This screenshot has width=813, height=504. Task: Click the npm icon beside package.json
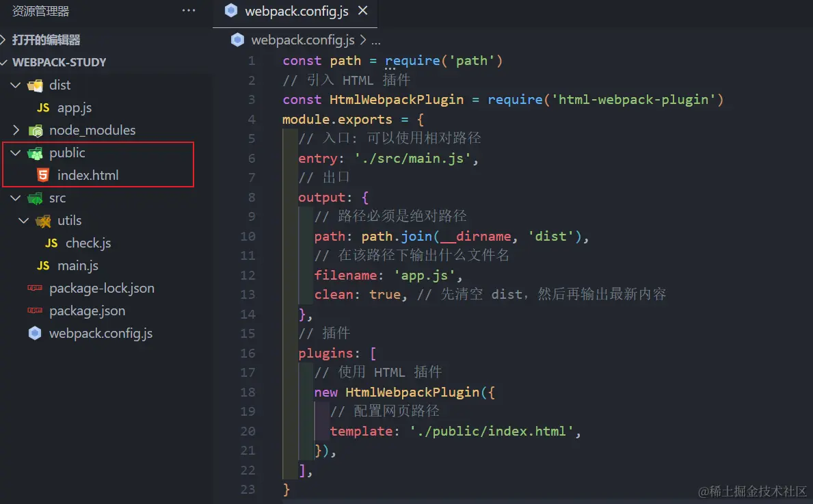coord(35,310)
